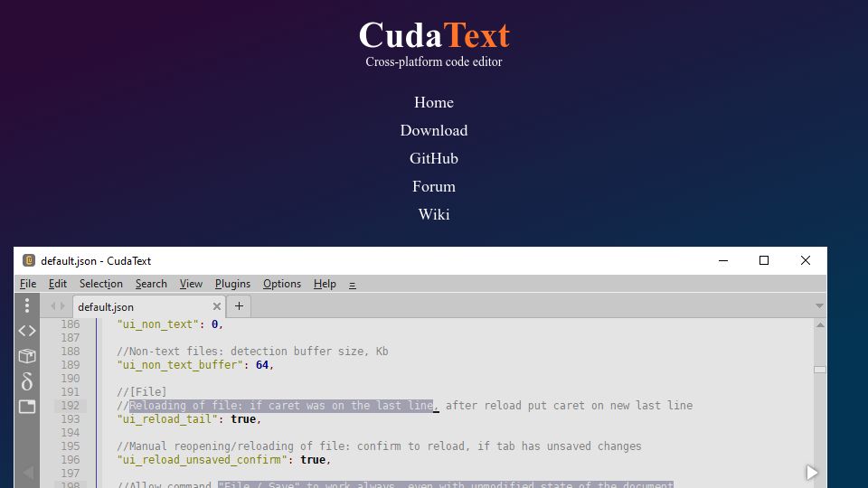Click the 'Manual reopening/reloading' comment line
The width and height of the screenshot is (868, 488).
coord(379,446)
